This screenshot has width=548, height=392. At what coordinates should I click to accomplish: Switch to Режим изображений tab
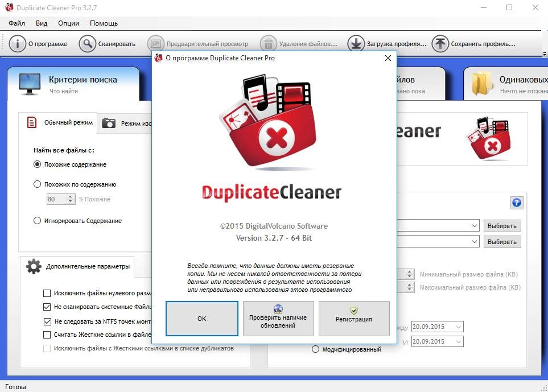point(125,123)
